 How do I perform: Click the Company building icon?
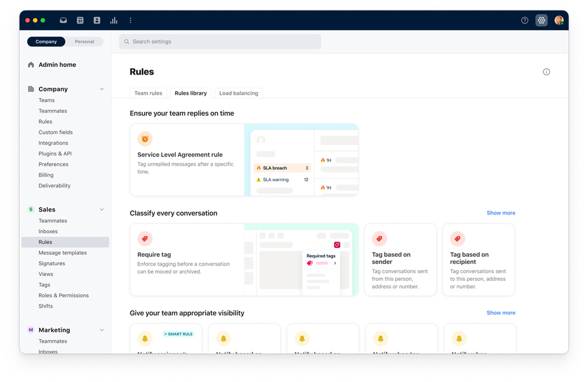click(31, 89)
